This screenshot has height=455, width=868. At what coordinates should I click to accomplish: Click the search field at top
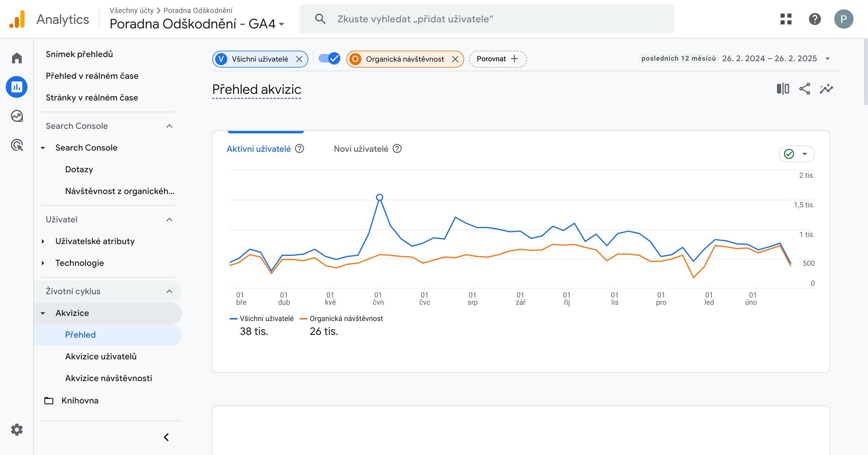[x=486, y=19]
